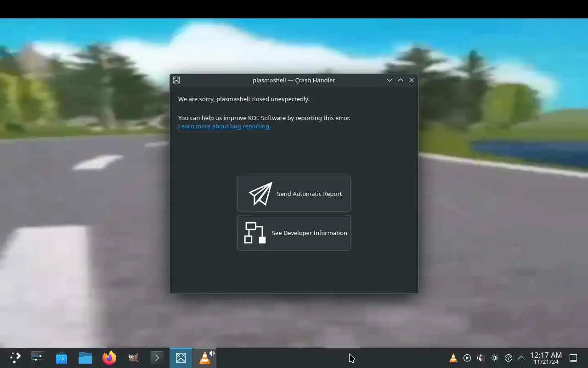Viewport: 588px width, 368px height.
Task: Open Dolphin file manager folder icon
Action: click(x=85, y=358)
